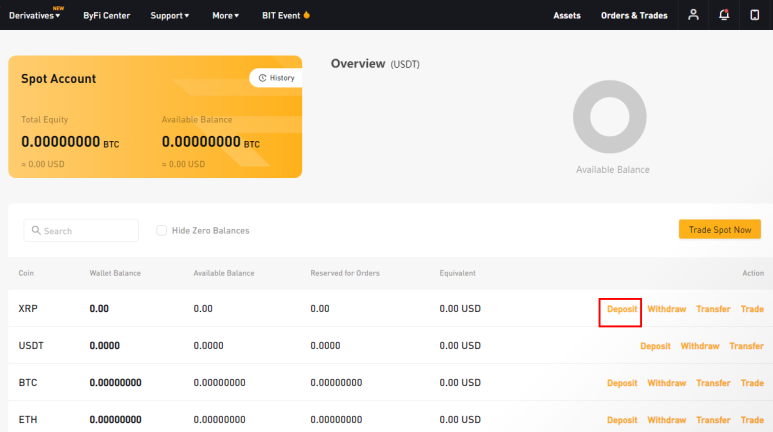This screenshot has height=432, width=773.
Task: Click Transfer for BTC
Action: (713, 383)
